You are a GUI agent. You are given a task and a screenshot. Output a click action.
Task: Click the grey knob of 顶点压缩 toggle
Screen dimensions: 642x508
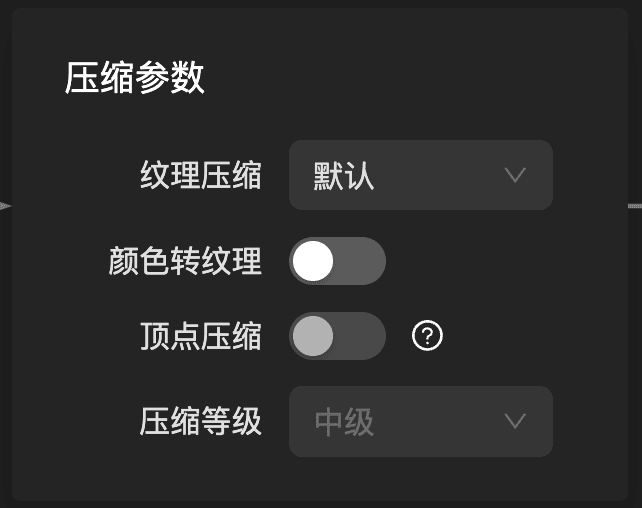pyautogui.click(x=313, y=336)
